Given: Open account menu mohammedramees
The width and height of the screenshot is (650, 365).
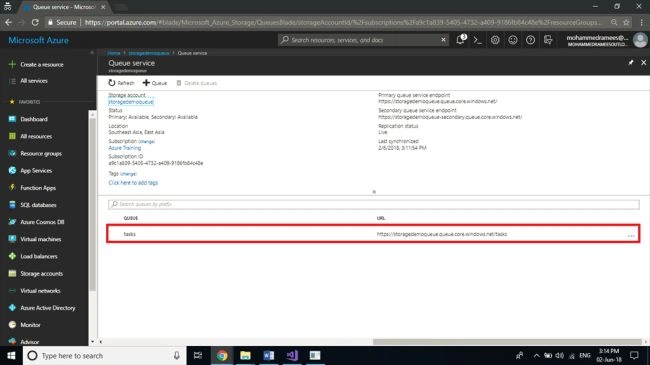Looking at the screenshot, I should coord(606,40).
